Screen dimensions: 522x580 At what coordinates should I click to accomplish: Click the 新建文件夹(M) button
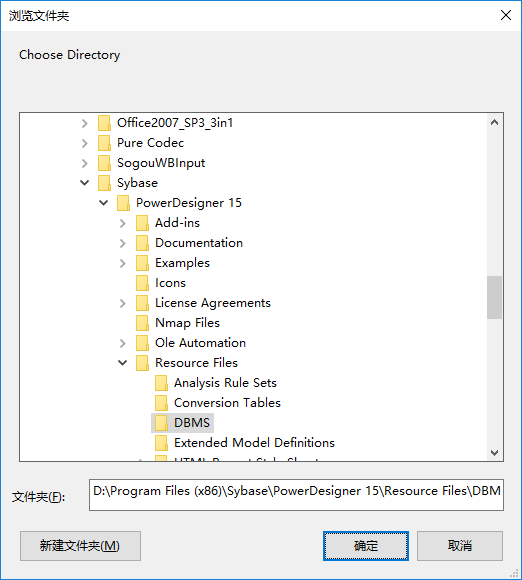[x=80, y=546]
